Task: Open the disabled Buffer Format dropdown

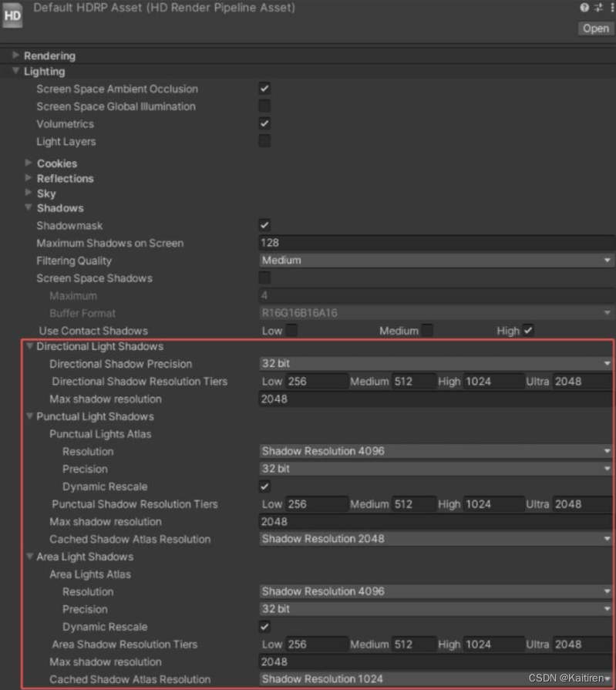Action: click(436, 313)
